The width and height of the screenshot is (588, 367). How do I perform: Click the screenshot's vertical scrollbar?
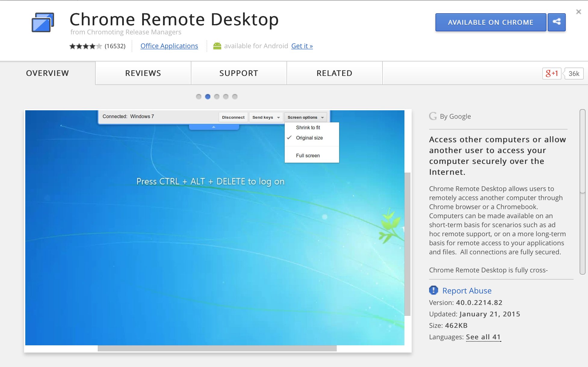pos(407,244)
